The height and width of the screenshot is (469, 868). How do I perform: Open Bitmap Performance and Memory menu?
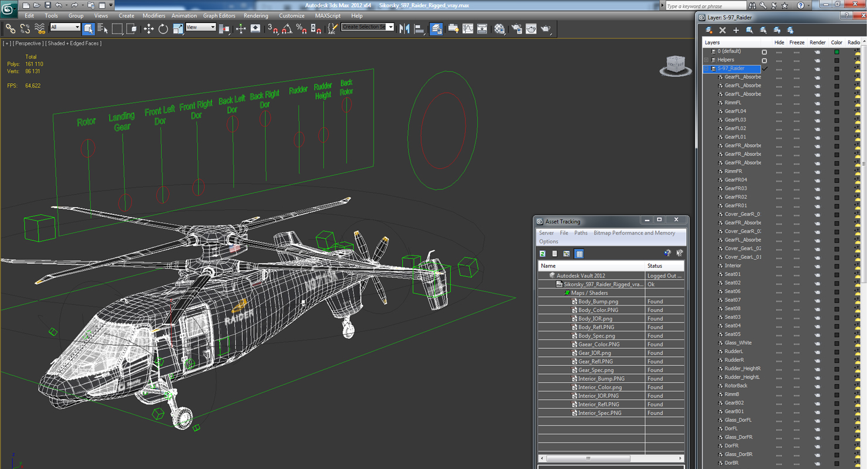click(634, 233)
